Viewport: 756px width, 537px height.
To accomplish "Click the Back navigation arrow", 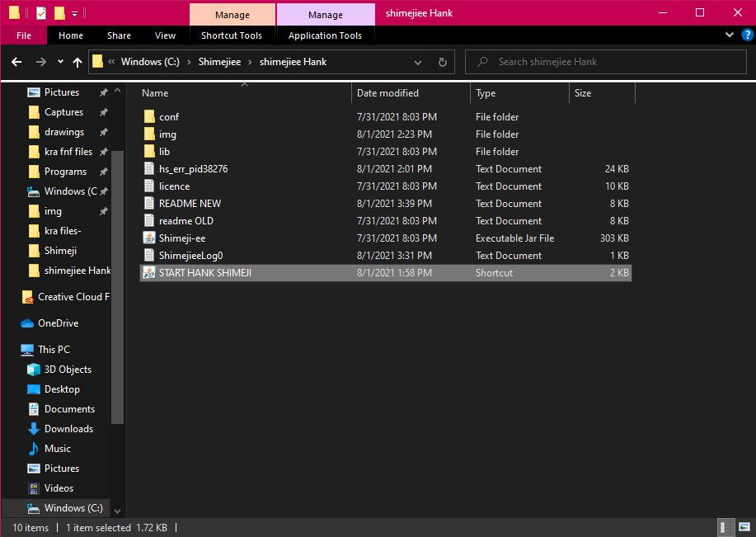I will point(16,62).
